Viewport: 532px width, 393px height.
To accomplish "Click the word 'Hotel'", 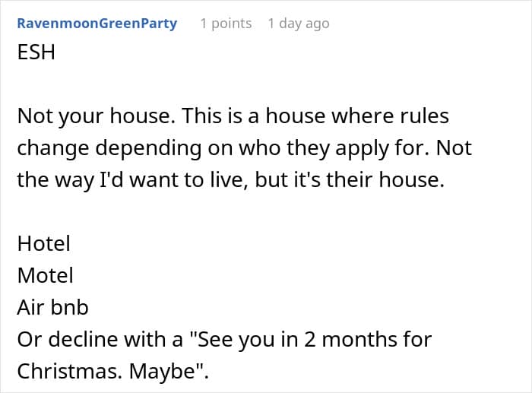I will coord(44,243).
